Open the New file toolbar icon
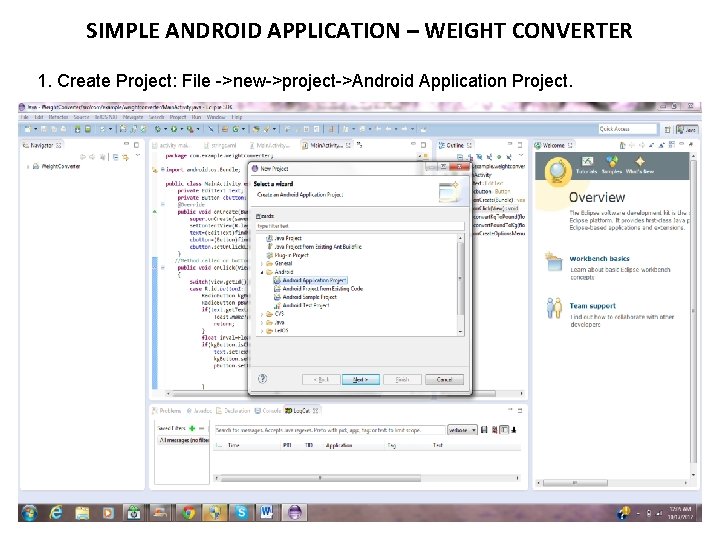Image resolution: width=720 pixels, height=540 pixels. pos(28,129)
